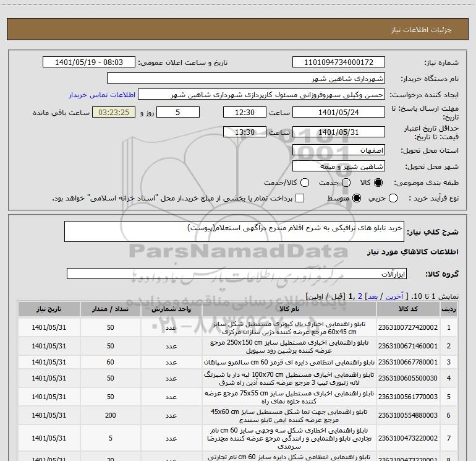Click price validity date 1401/05/31
The image size is (476, 461).
339,132
